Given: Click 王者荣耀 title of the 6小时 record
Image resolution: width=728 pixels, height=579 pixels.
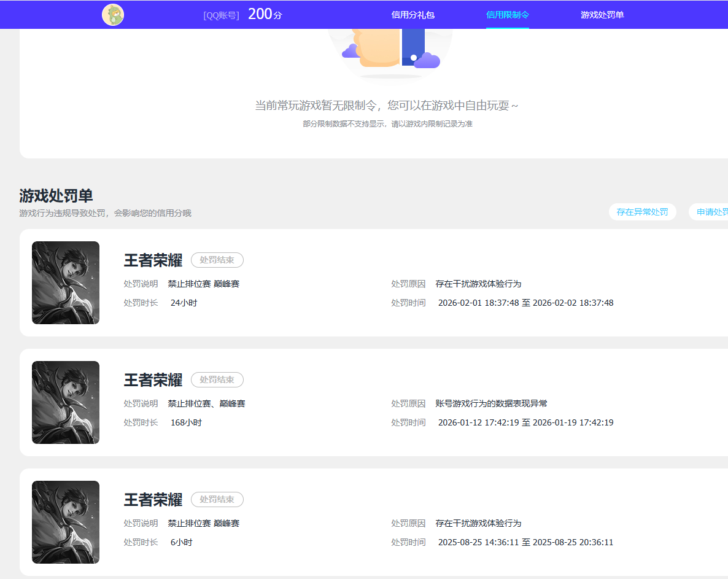Looking at the screenshot, I should click(153, 500).
